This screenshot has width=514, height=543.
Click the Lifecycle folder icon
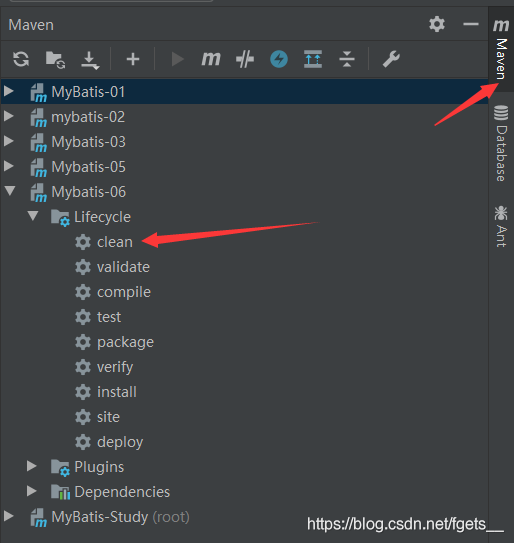pos(60,218)
